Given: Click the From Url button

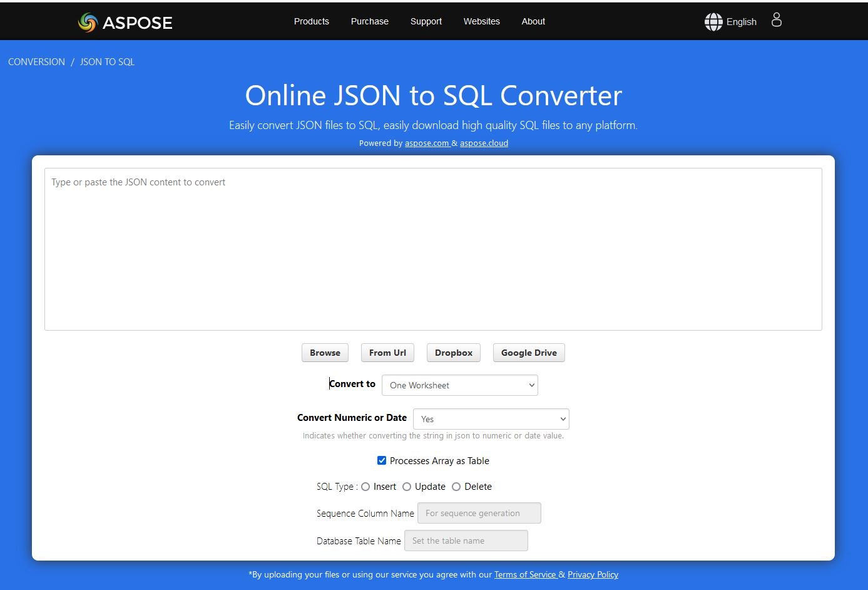Looking at the screenshot, I should [x=387, y=353].
